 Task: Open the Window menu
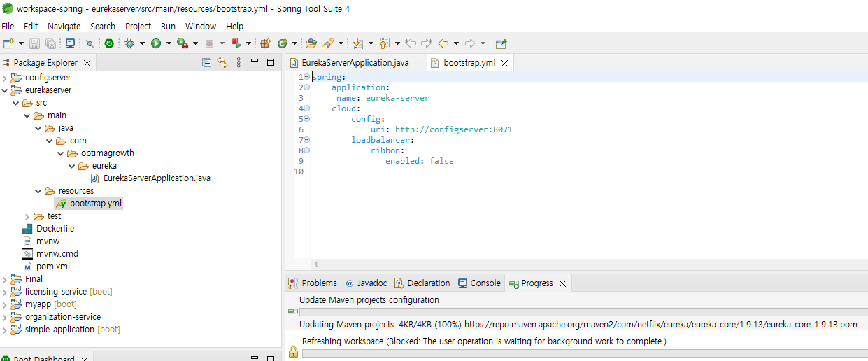(201, 26)
